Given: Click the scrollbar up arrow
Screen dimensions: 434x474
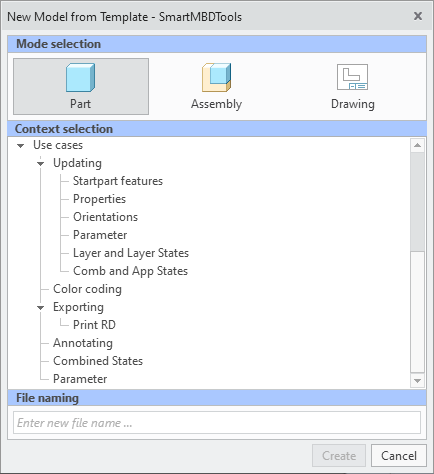Looking at the screenshot, I should 417,145.
